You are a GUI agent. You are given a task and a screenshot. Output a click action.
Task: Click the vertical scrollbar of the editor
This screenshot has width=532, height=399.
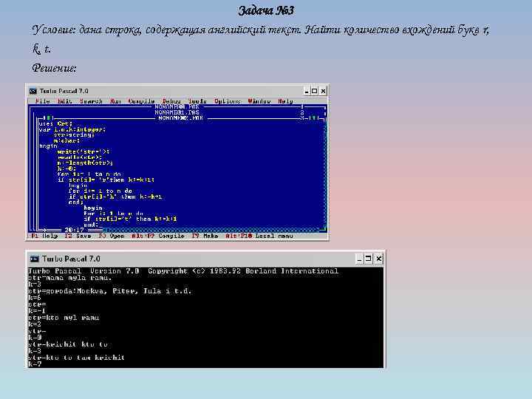[x=324, y=173]
